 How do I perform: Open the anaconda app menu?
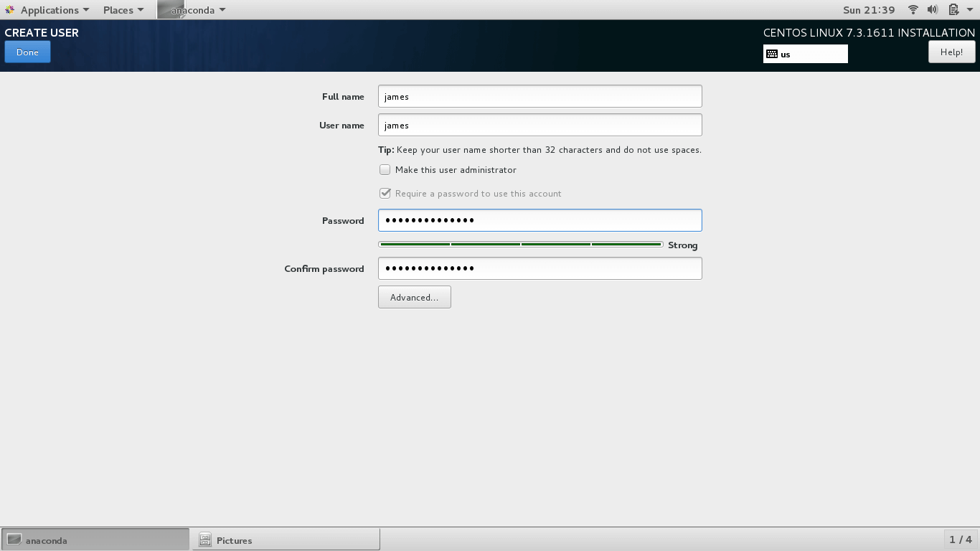click(192, 10)
